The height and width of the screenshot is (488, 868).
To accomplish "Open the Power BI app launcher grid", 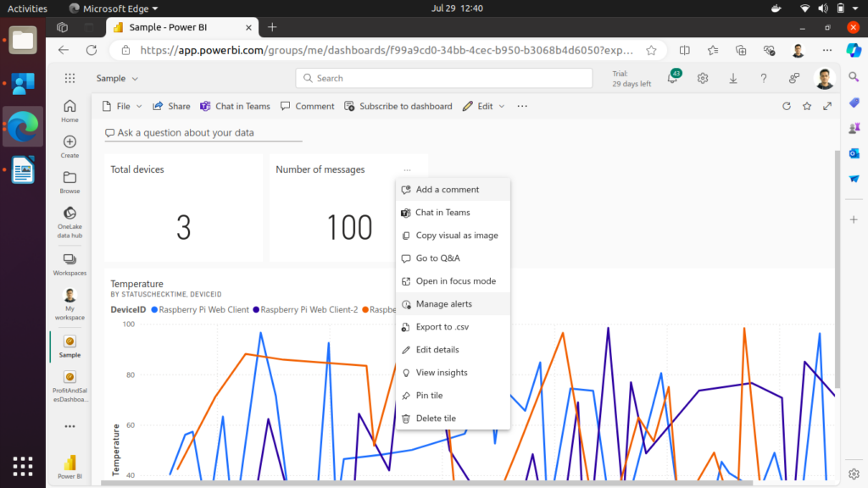I will (70, 78).
